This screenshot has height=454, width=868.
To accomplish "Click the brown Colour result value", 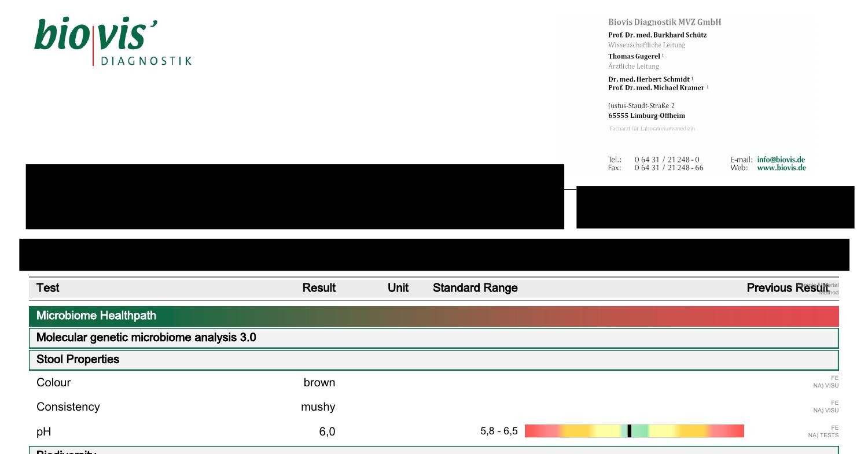I will click(x=319, y=382).
